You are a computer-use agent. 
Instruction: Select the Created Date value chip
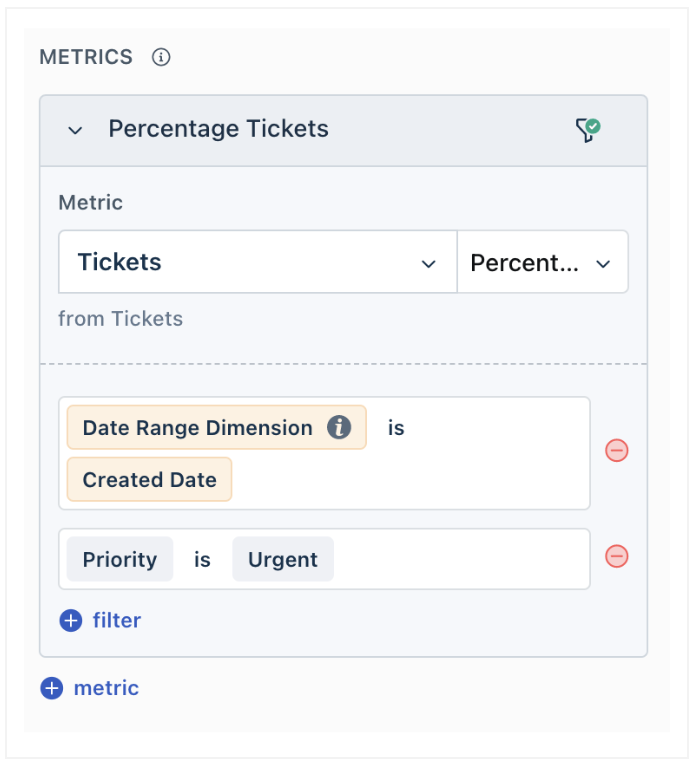click(149, 480)
